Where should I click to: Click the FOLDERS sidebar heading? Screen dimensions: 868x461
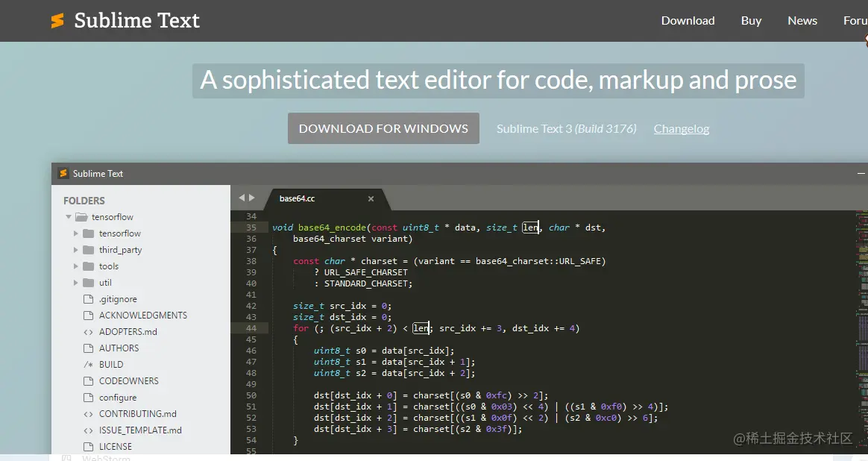point(84,201)
